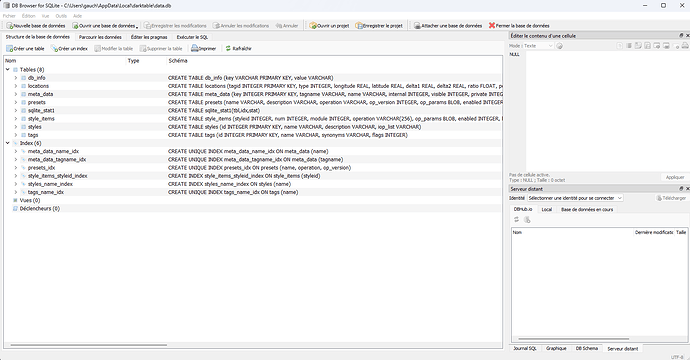The image size is (690, 360).
Task: Click the refresh icon under DBHub.io tab
Action: [517, 220]
